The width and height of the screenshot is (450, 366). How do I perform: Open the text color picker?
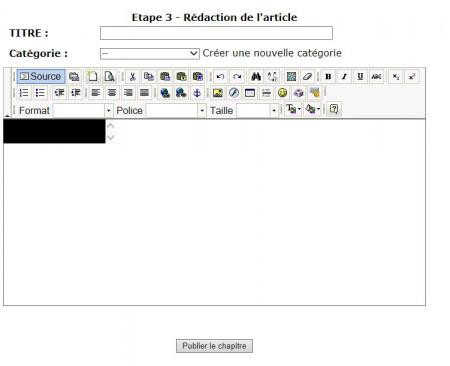tap(293, 109)
